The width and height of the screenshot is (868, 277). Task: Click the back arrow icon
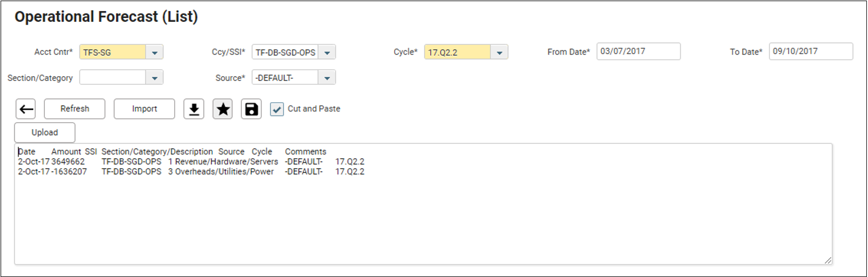[x=26, y=109]
